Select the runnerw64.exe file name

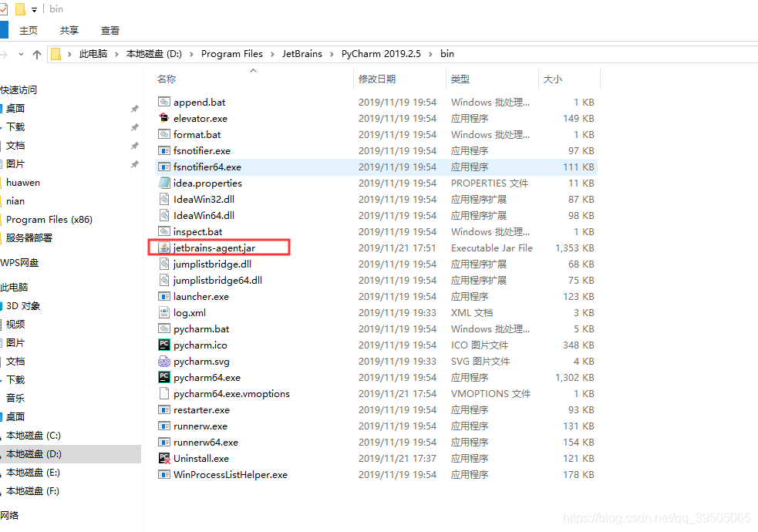pyautogui.click(x=206, y=442)
